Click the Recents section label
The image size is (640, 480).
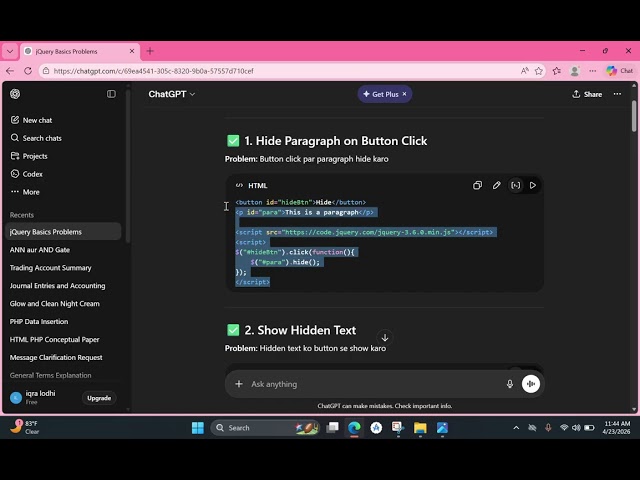point(22,215)
